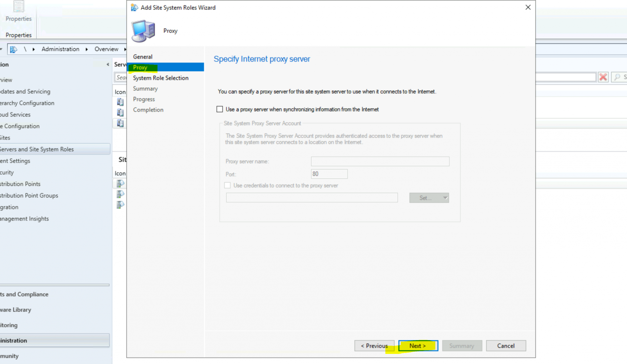The height and width of the screenshot is (364, 627).
Task: Open the General wizard page
Action: [x=143, y=57]
